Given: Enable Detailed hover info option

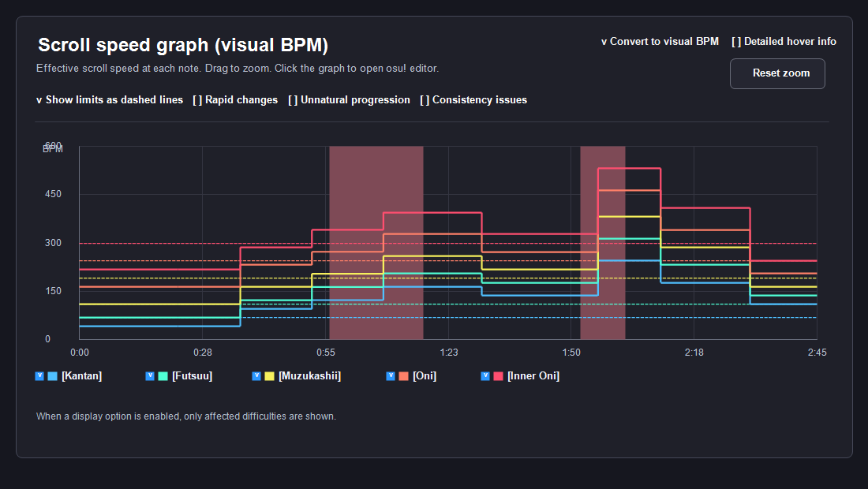Looking at the screenshot, I should point(784,42).
